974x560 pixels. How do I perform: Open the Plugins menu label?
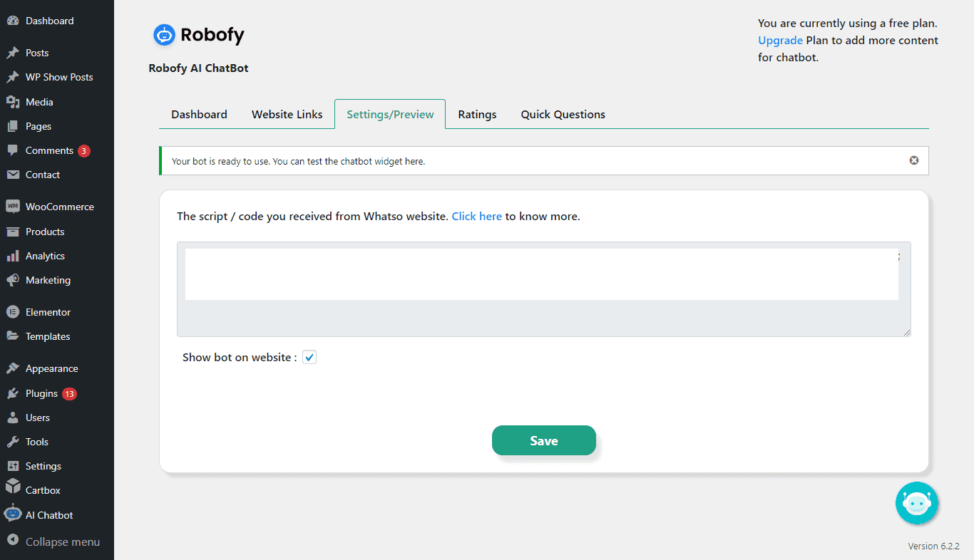point(41,393)
